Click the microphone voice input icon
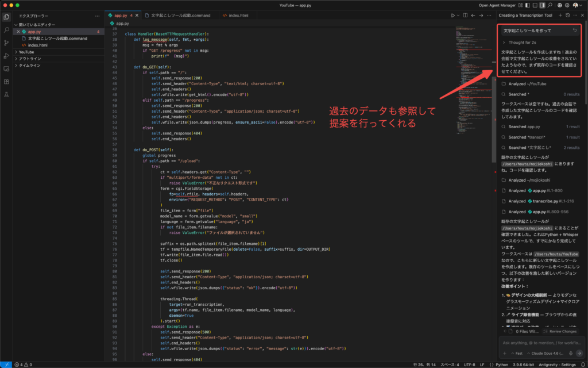 (x=570, y=353)
